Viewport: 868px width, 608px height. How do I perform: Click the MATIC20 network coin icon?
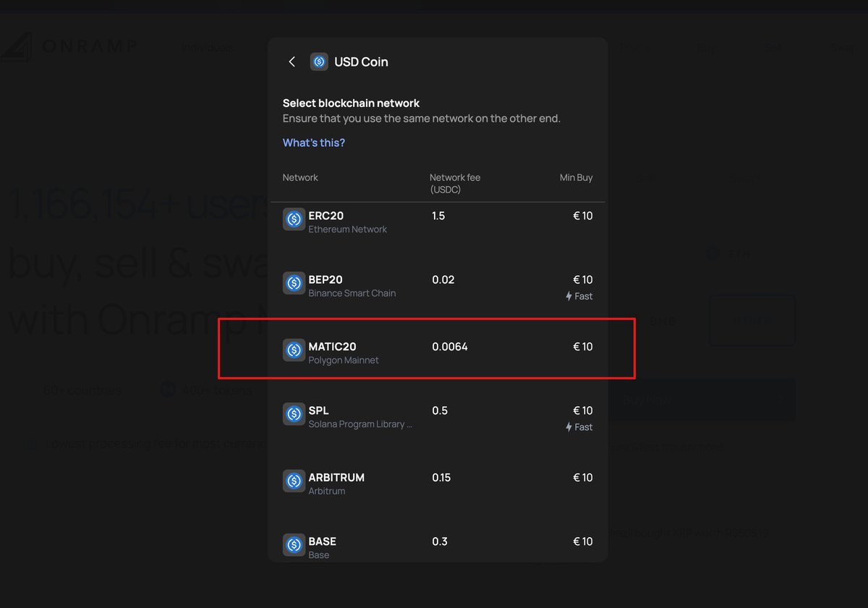[x=294, y=350]
